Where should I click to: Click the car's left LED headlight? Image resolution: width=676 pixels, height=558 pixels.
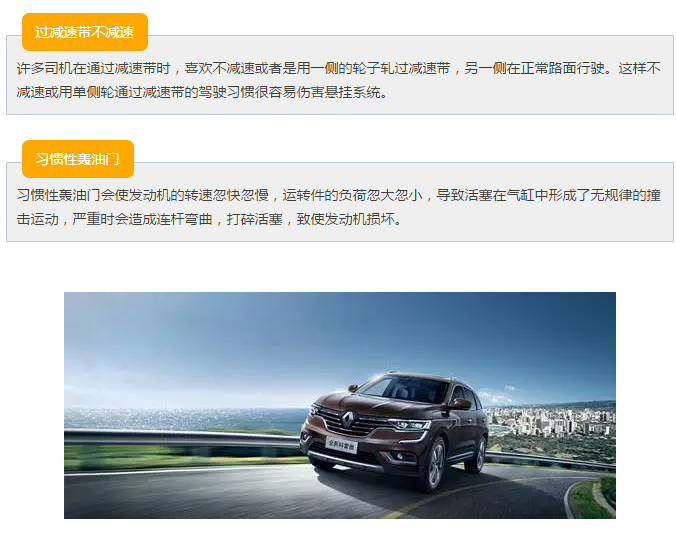[x=409, y=425]
